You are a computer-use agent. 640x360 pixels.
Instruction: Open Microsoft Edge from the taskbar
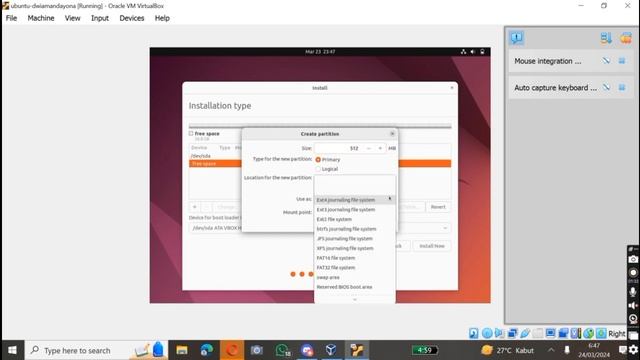point(207,350)
